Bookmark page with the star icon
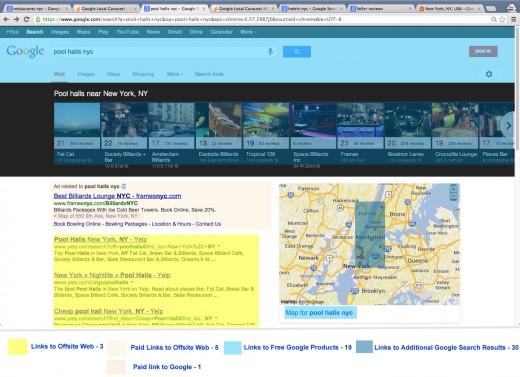The height and width of the screenshot is (377, 520). (502, 19)
